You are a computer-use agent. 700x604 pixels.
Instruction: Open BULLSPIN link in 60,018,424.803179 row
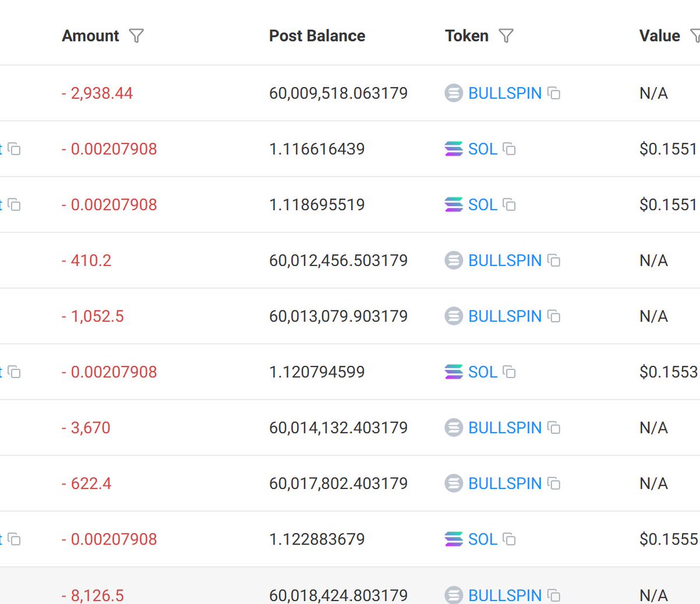505,595
